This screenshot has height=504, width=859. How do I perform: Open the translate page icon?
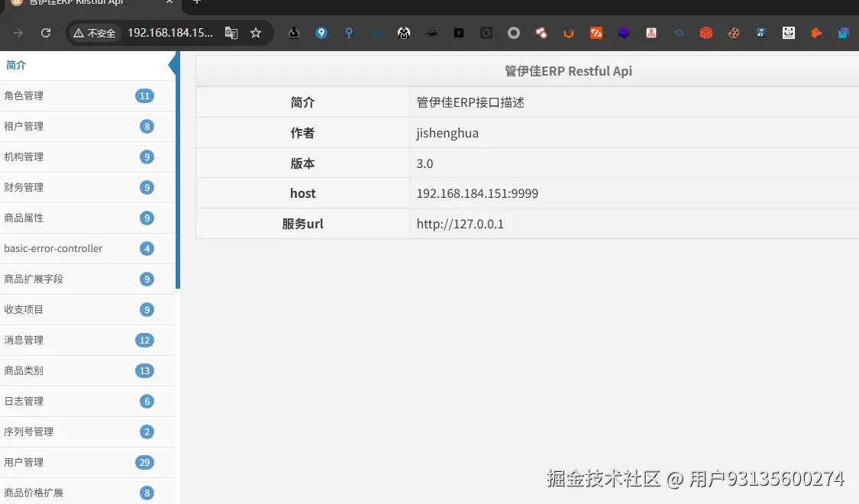click(231, 33)
